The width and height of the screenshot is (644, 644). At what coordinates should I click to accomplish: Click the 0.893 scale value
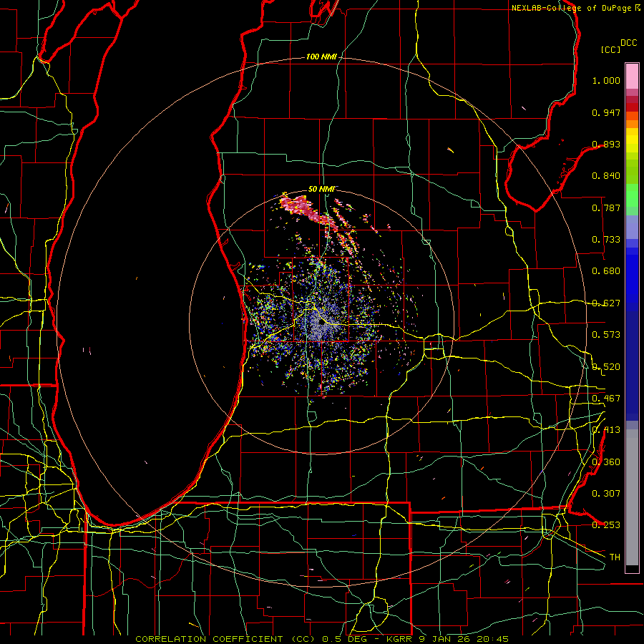click(x=606, y=144)
